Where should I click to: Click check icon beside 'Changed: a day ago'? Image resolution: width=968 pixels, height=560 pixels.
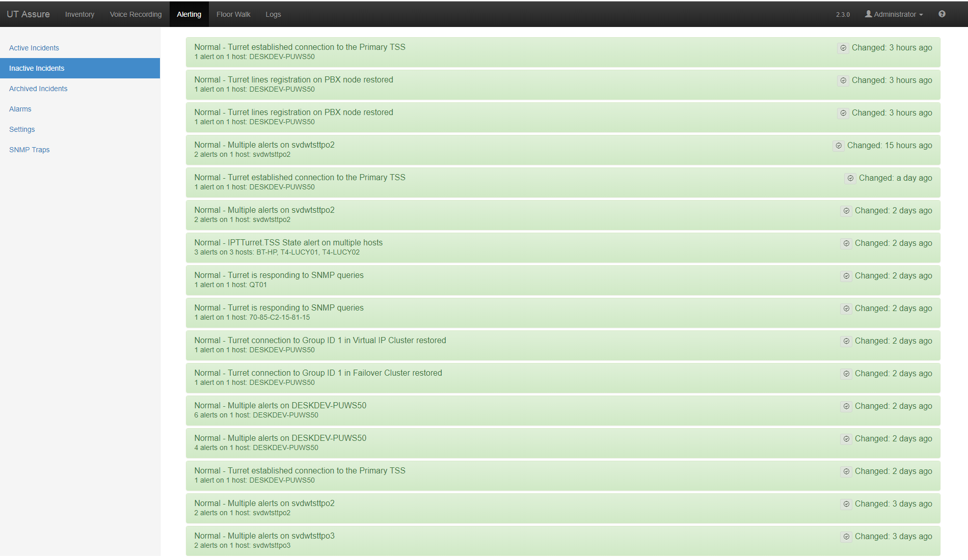850,178
